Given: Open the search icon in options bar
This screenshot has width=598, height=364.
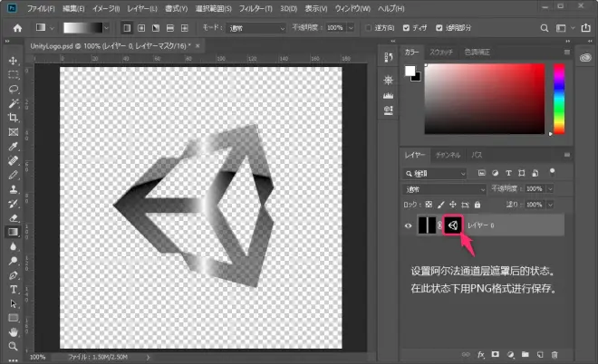Looking at the screenshot, I should tap(545, 28).
